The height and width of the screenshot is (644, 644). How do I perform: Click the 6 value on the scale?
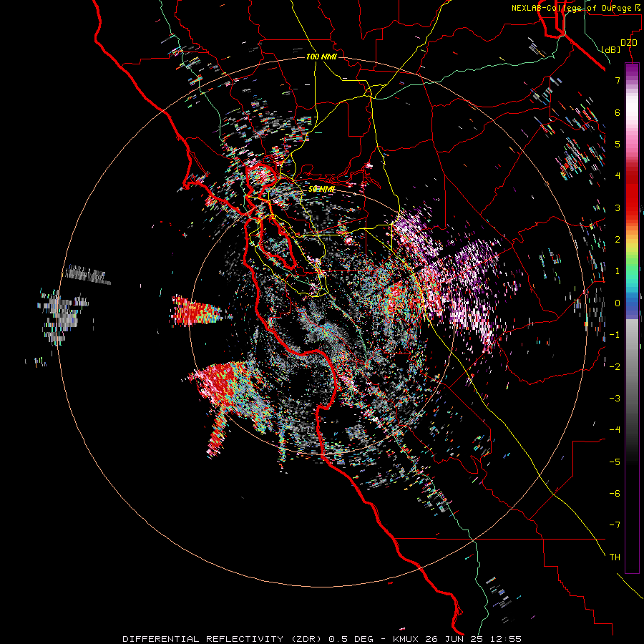pyautogui.click(x=618, y=112)
